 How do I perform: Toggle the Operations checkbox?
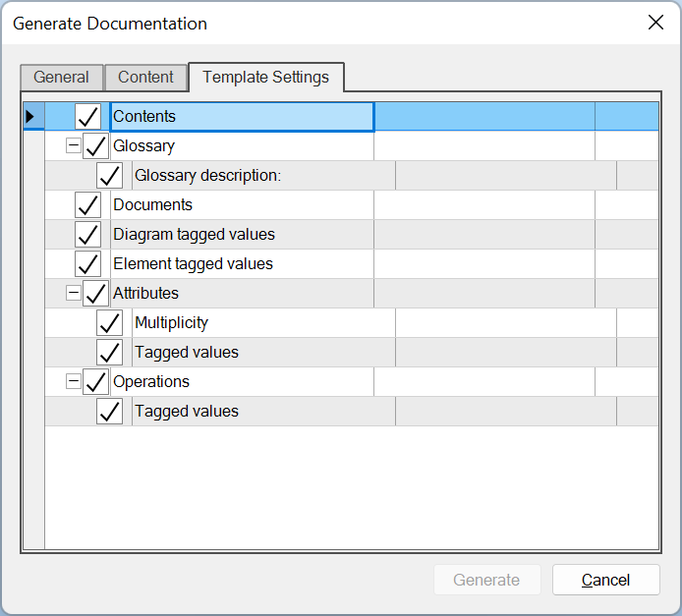click(x=96, y=382)
